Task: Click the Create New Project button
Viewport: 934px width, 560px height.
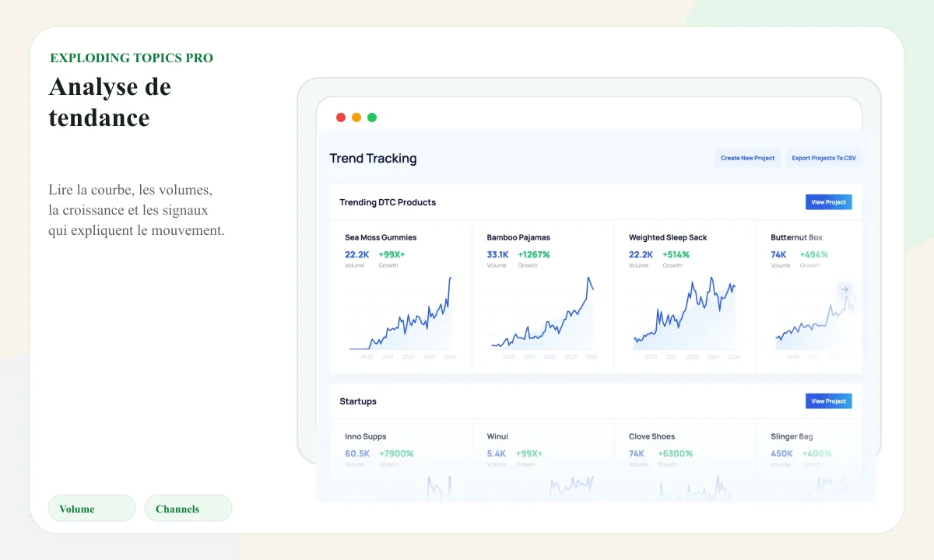Action: pyautogui.click(x=748, y=158)
